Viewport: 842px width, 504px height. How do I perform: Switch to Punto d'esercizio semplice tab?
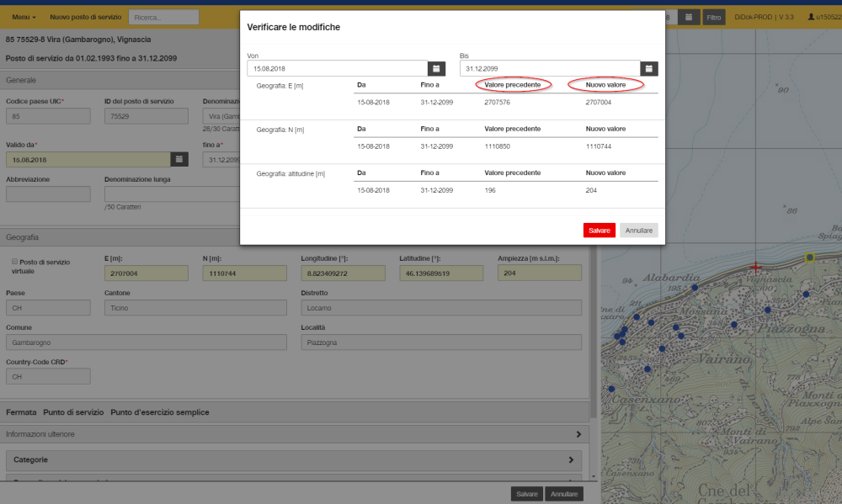[x=160, y=412]
